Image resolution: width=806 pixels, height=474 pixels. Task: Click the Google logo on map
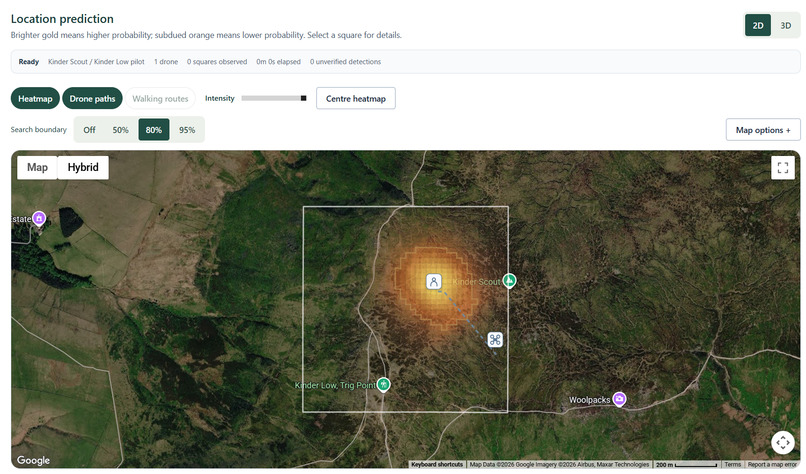tap(33, 460)
